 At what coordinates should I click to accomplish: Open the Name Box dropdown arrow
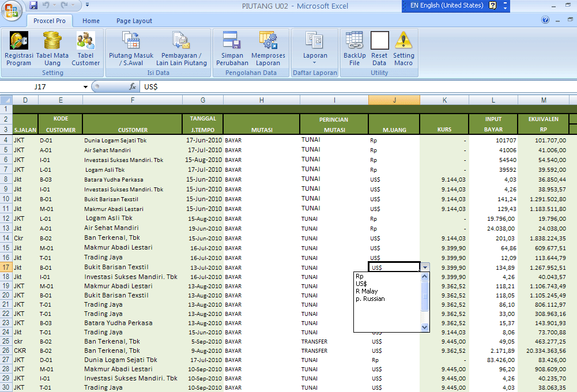click(x=85, y=87)
